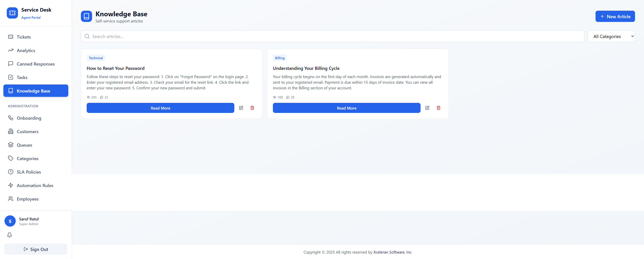Click edit icon on password reset article
Screen dimensions: 644x259
click(241, 108)
